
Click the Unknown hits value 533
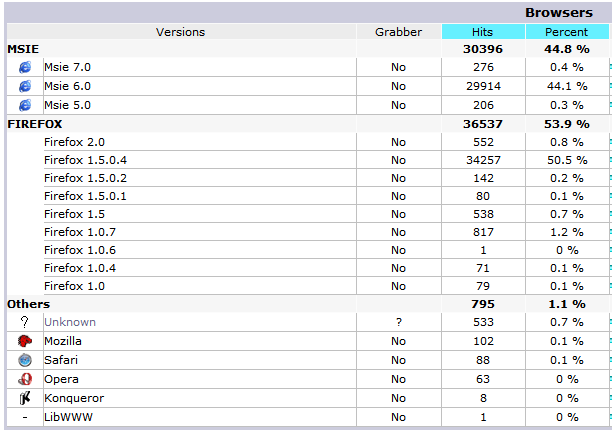coord(483,322)
